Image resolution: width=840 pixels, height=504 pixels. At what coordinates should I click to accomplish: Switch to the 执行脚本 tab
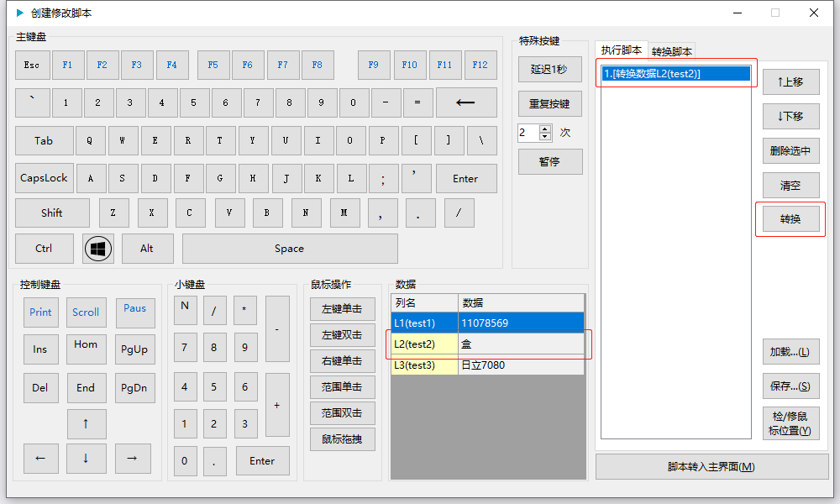621,50
